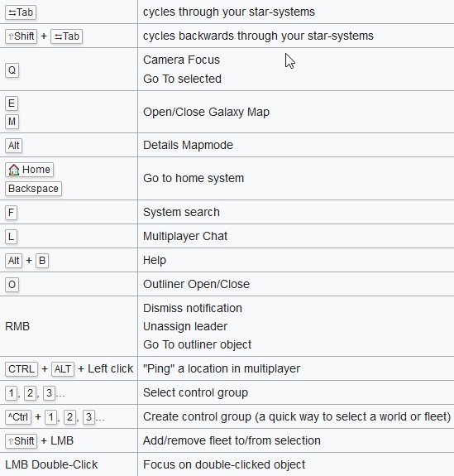The height and width of the screenshot is (476, 454).
Task: Click the 'Multiplayer Chat' description text
Action: 185,236
